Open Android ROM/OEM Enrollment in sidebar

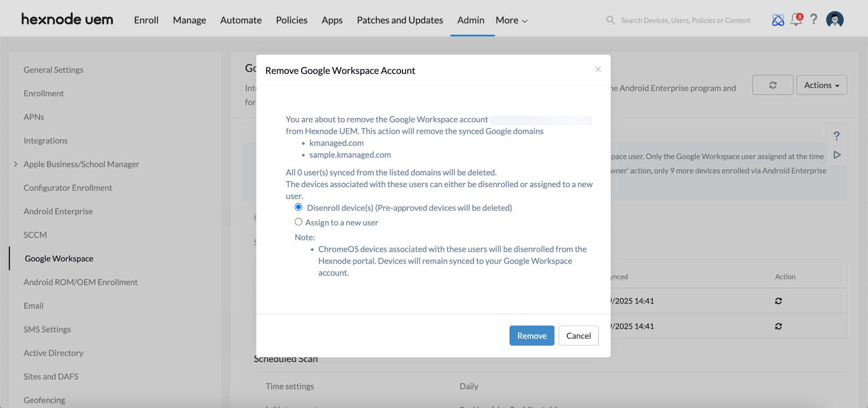click(x=81, y=282)
